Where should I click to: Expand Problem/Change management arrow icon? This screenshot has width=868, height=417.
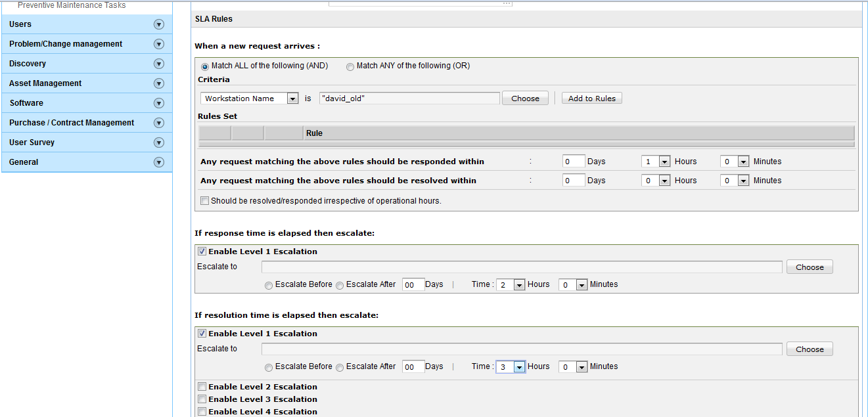[158, 44]
